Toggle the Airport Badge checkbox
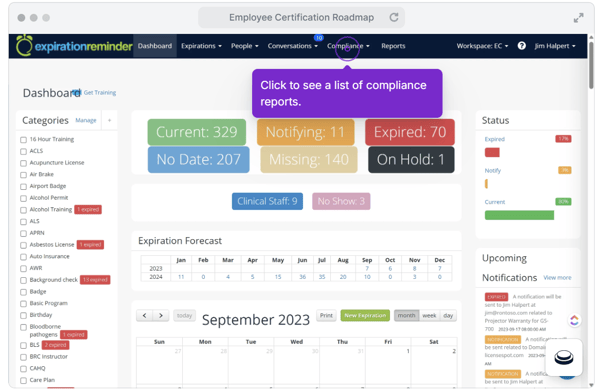 pyautogui.click(x=23, y=186)
